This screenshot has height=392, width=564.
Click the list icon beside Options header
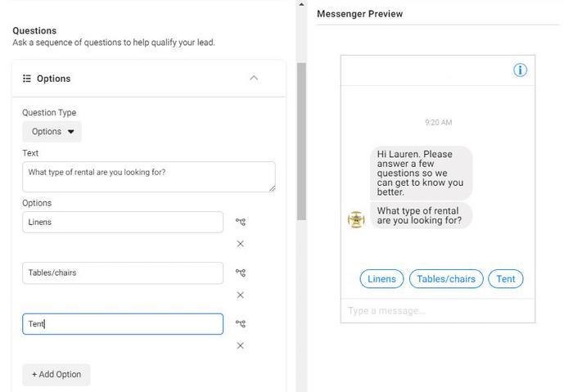[x=27, y=79]
